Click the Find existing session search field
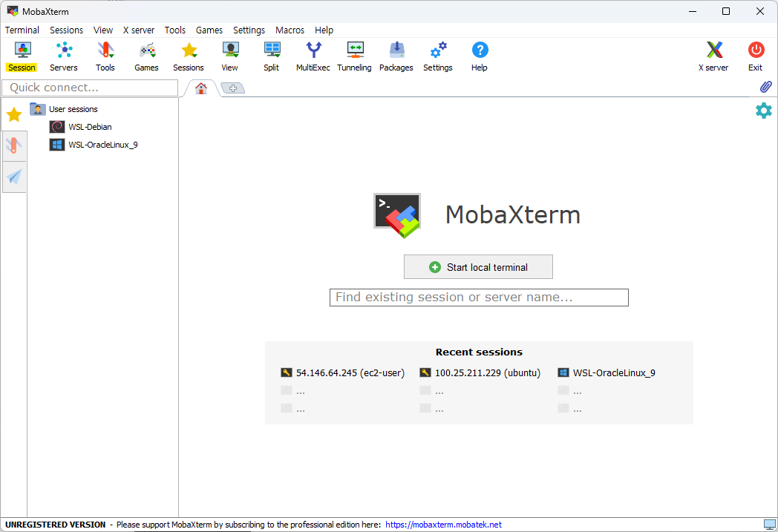778x532 pixels. [x=480, y=298]
